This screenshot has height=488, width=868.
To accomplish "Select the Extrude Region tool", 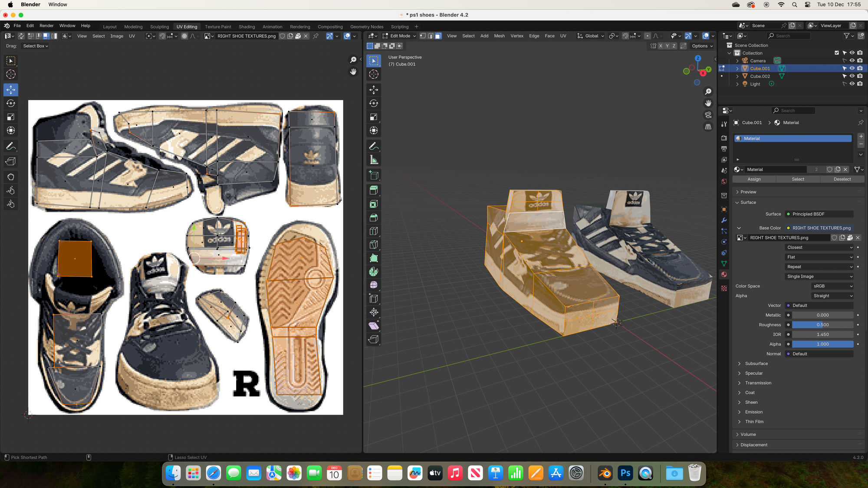I will click(374, 190).
